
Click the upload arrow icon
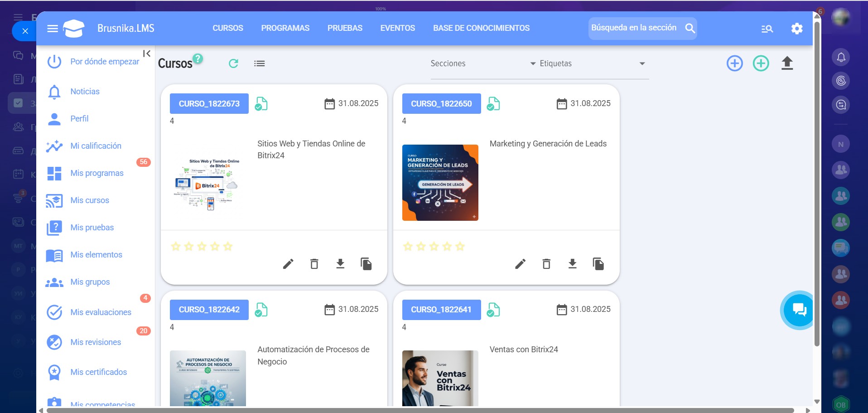coord(787,63)
